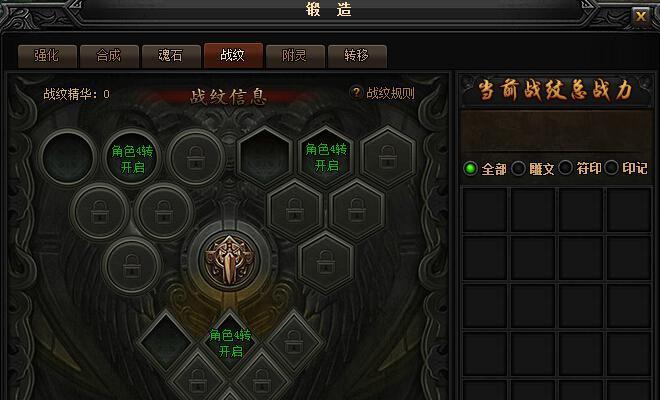Open the 魂石 tab
This screenshot has width=660, height=400.
click(x=171, y=56)
